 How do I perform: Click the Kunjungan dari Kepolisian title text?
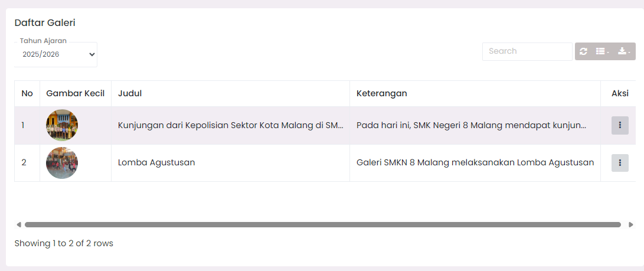pos(230,125)
